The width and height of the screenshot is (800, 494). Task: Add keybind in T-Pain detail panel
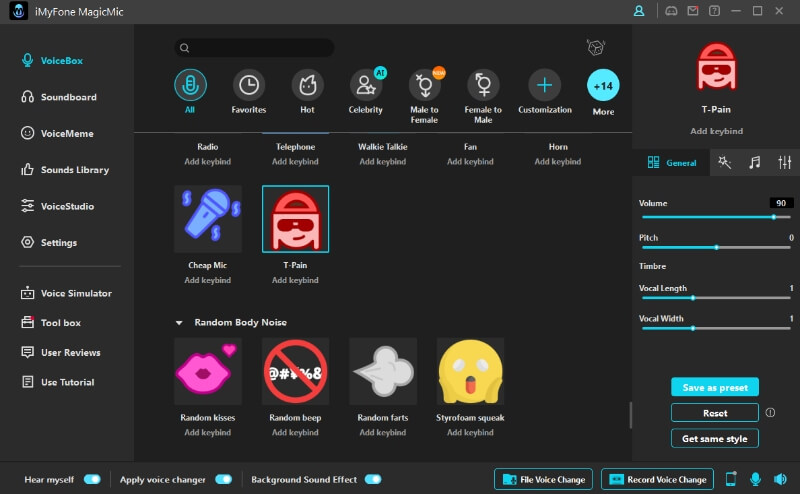coord(716,131)
